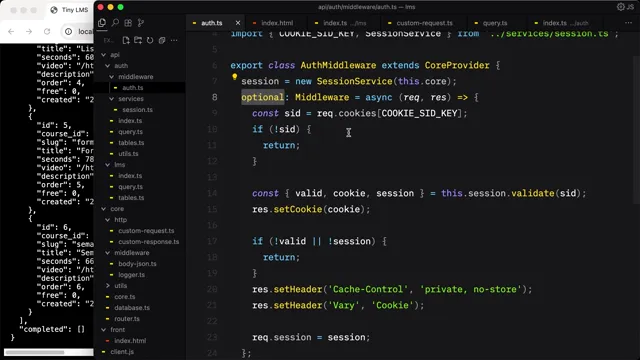
Task: Click line number 8 in the gutter
Action: tap(215, 98)
